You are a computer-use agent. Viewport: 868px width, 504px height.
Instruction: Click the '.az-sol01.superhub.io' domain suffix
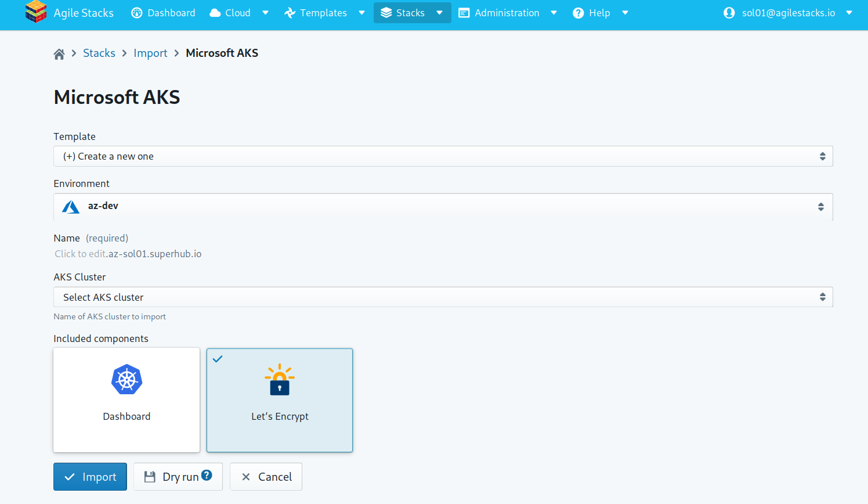pos(154,254)
